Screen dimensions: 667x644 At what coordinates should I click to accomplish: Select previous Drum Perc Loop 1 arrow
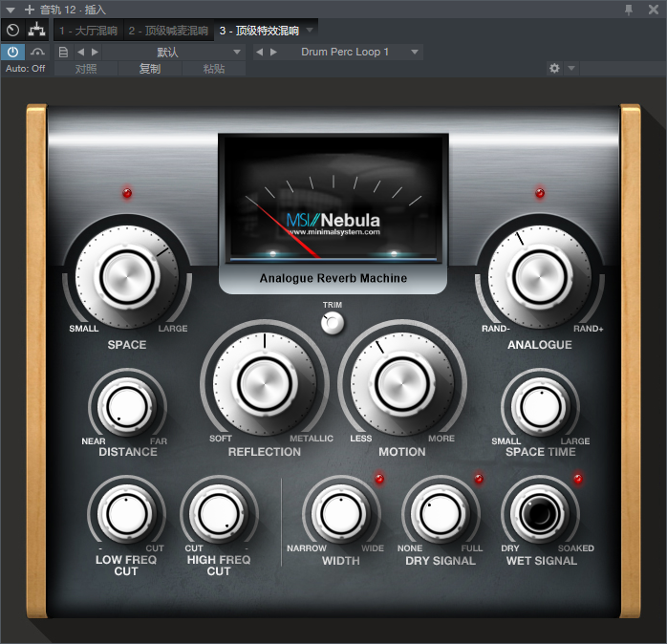click(x=259, y=53)
